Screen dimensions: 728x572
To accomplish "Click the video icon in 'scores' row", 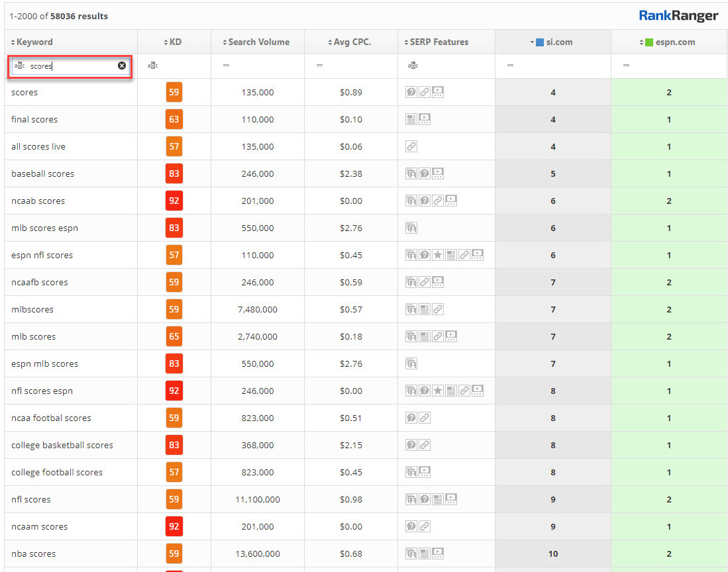I will pos(438,92).
